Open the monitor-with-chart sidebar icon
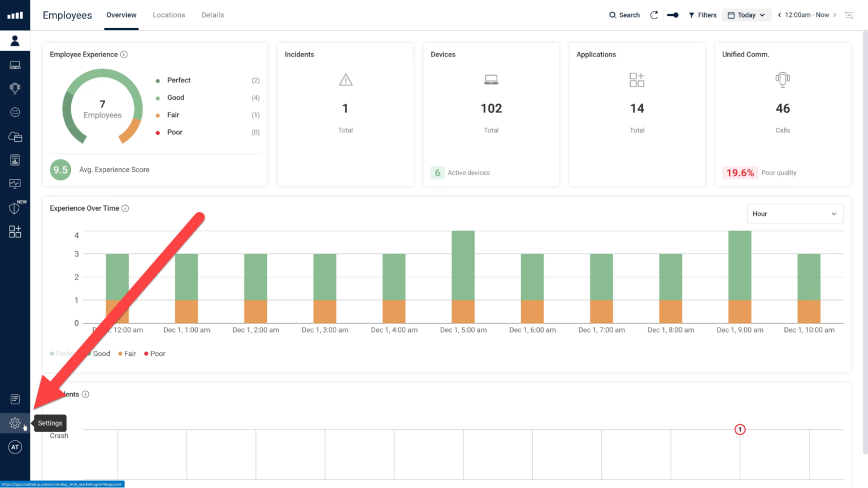868x488 pixels. (15, 183)
